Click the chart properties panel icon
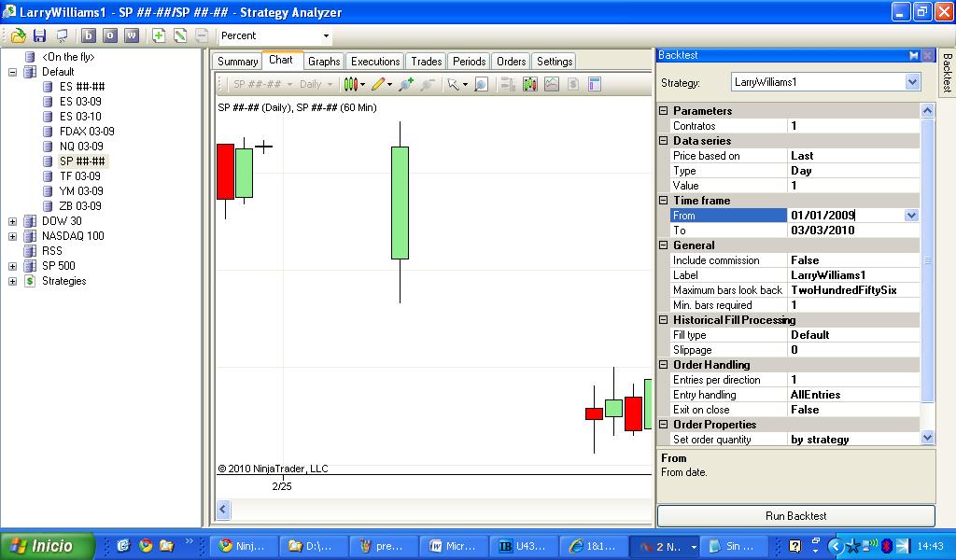 595,84
